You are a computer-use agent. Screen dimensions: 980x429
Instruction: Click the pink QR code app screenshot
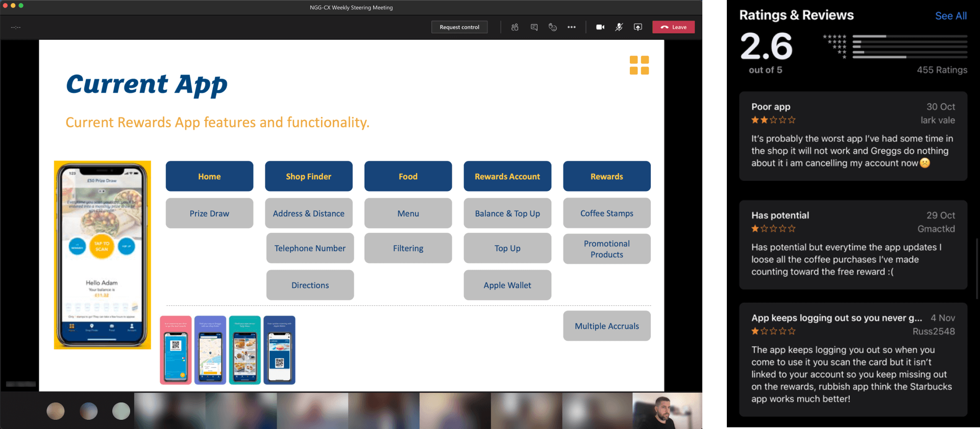pos(176,350)
